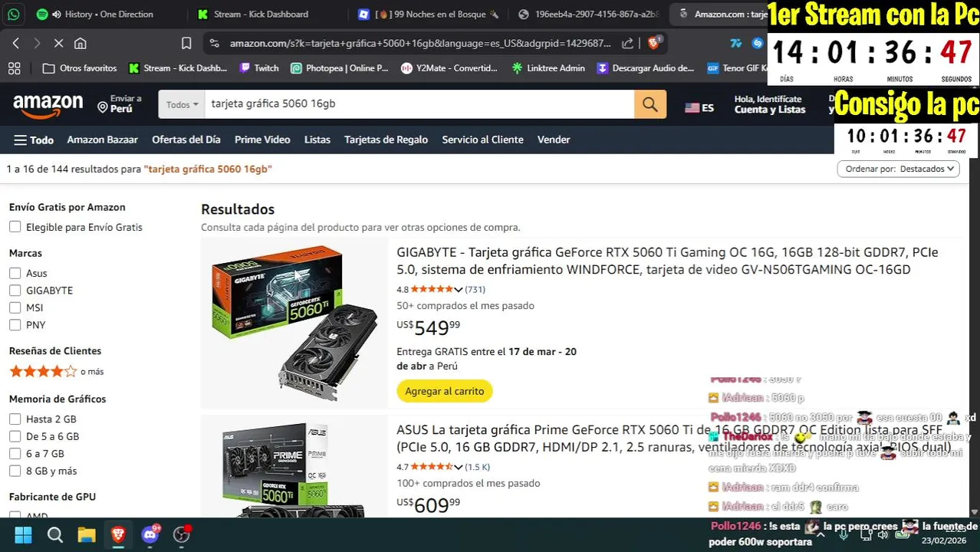Image resolution: width=980 pixels, height=552 pixels.
Task: Filter by four stars and up rating
Action: pos(56,372)
